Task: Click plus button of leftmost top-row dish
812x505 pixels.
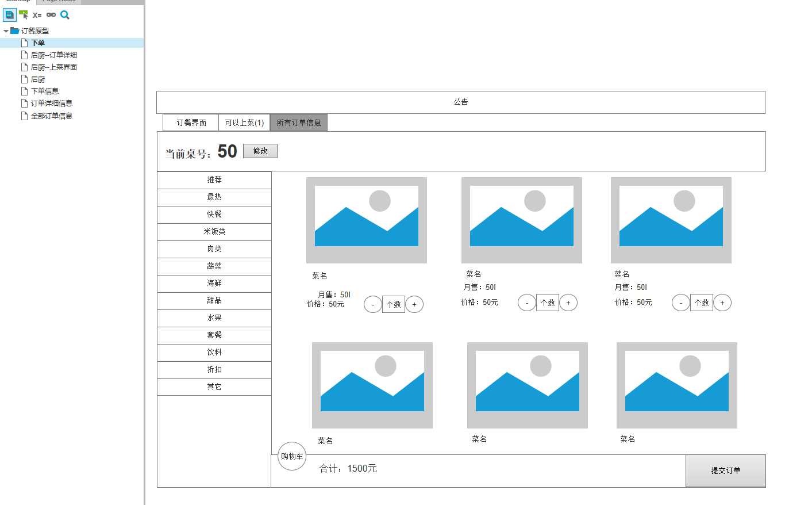Action: 414,304
